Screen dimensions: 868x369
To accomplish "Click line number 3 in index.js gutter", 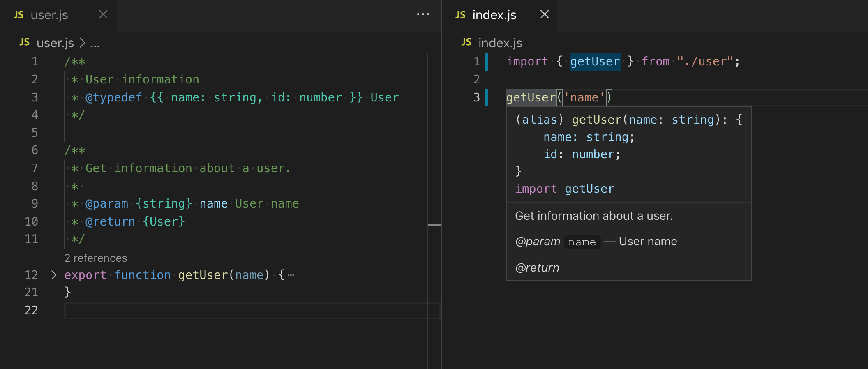I will coord(476,98).
